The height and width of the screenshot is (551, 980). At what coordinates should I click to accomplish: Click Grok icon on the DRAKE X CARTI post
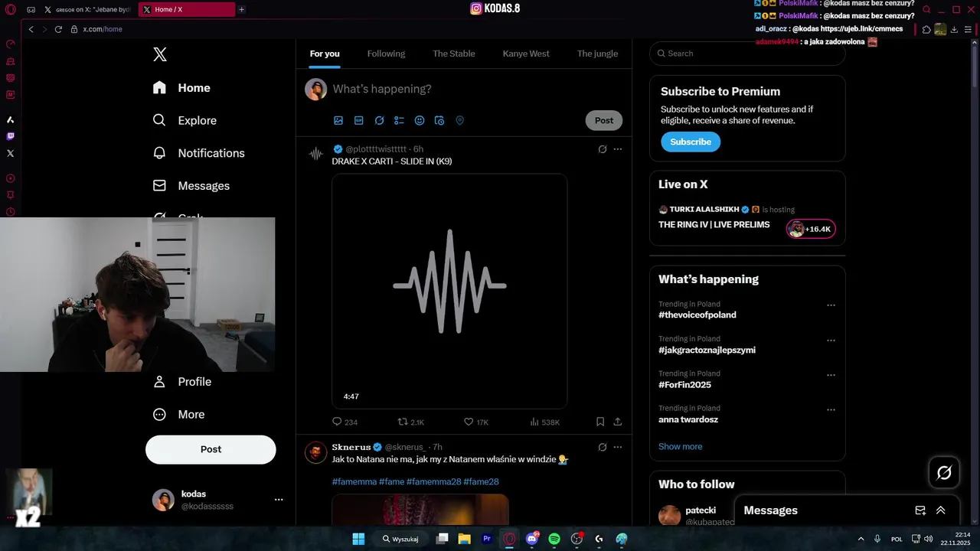coord(603,149)
